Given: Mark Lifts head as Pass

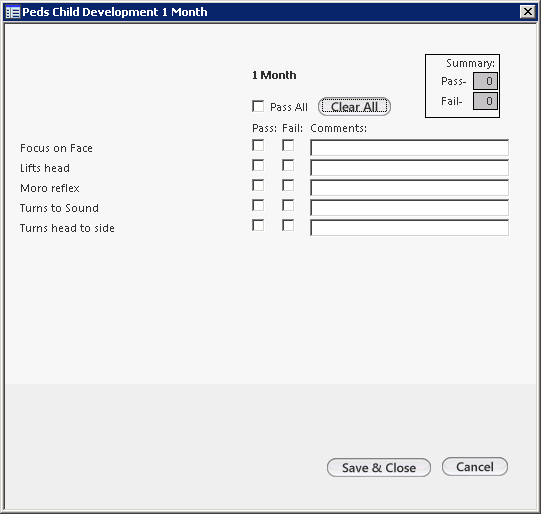Looking at the screenshot, I should coord(258,165).
